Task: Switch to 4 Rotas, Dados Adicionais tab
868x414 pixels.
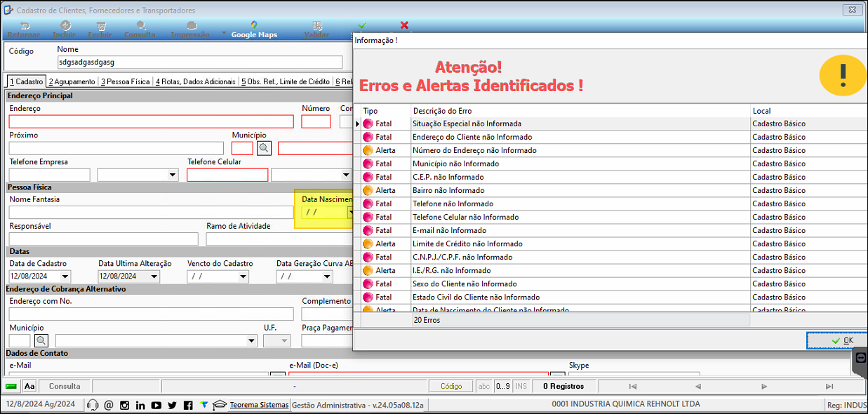Action: click(196, 81)
